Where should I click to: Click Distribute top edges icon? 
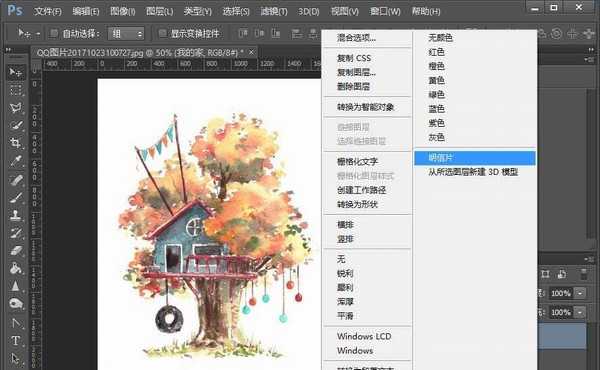pyautogui.click(x=297, y=34)
